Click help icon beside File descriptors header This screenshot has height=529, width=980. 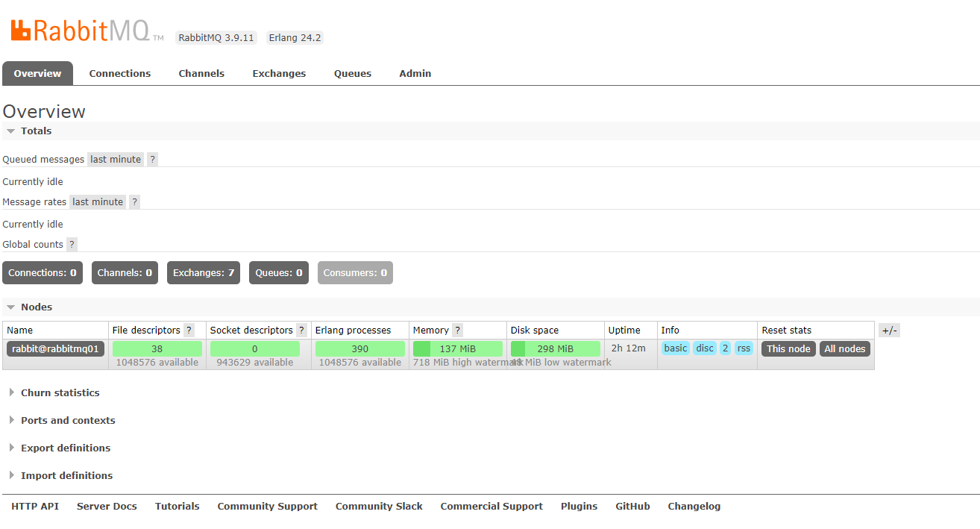tap(189, 330)
